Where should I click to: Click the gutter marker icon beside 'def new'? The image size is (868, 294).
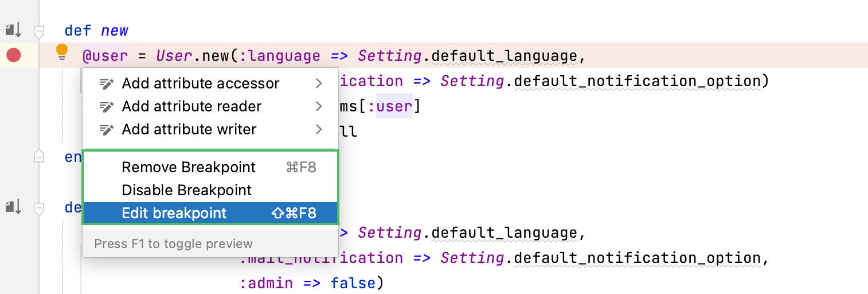point(13,29)
